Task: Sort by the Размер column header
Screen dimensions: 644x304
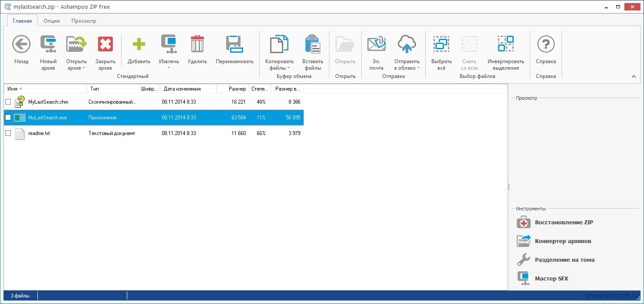Action: [233, 89]
